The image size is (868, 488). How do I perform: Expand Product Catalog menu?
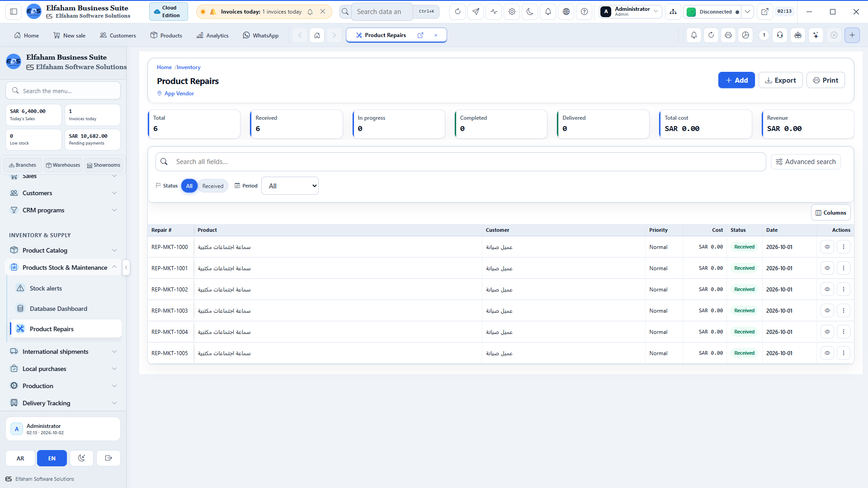(63, 250)
